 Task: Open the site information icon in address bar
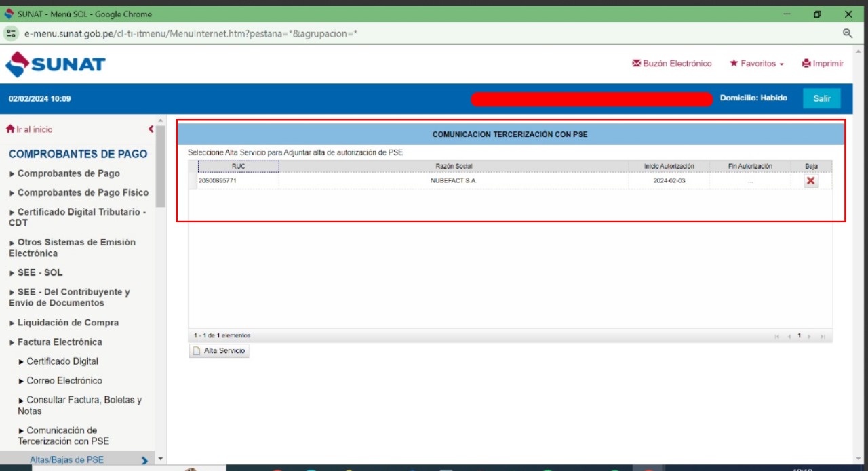(x=11, y=33)
